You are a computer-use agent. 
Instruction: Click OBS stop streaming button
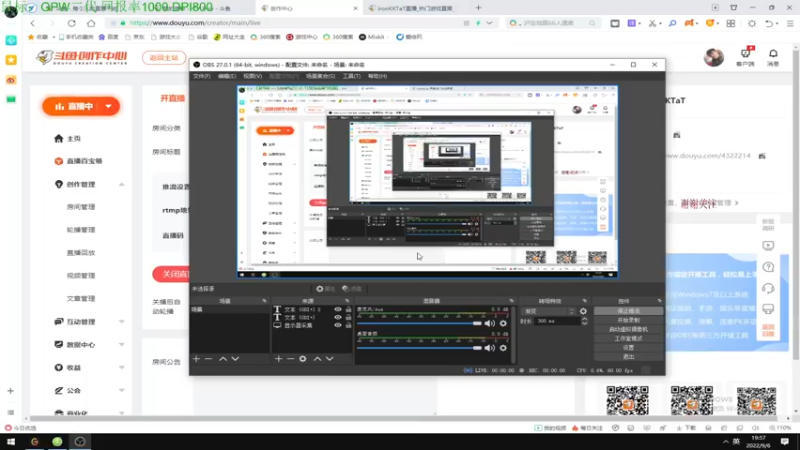pos(629,311)
